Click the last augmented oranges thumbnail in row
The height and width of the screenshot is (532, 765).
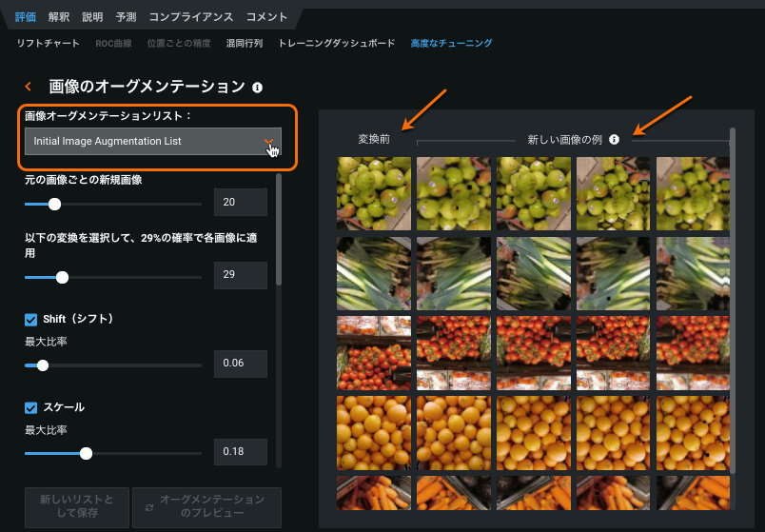click(x=693, y=433)
